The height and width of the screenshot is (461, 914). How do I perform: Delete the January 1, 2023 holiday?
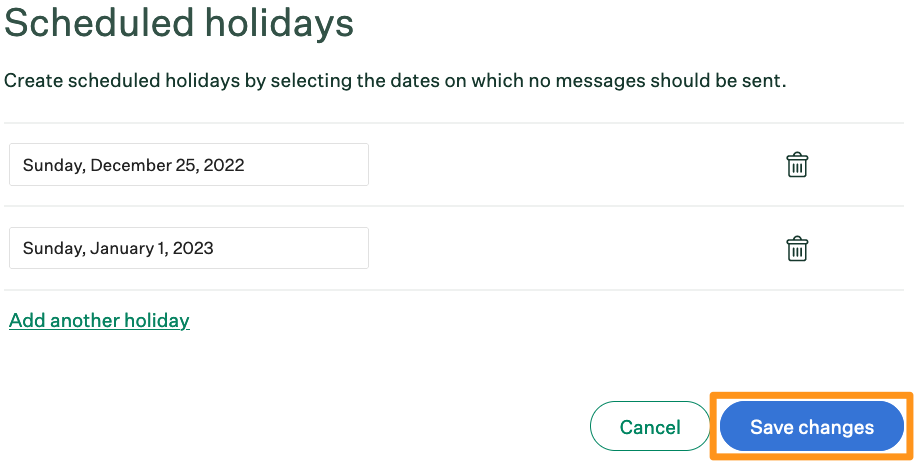797,249
